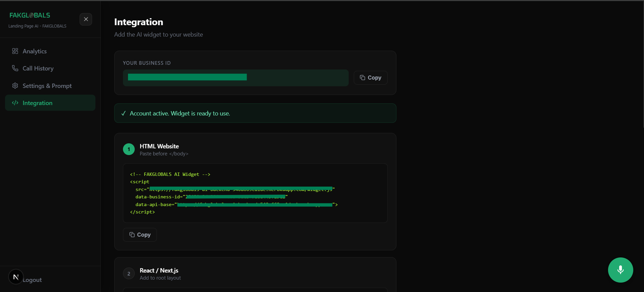Image resolution: width=644 pixels, height=292 pixels.
Task: Click the Settings & Prompt gear icon
Action: [x=15, y=86]
